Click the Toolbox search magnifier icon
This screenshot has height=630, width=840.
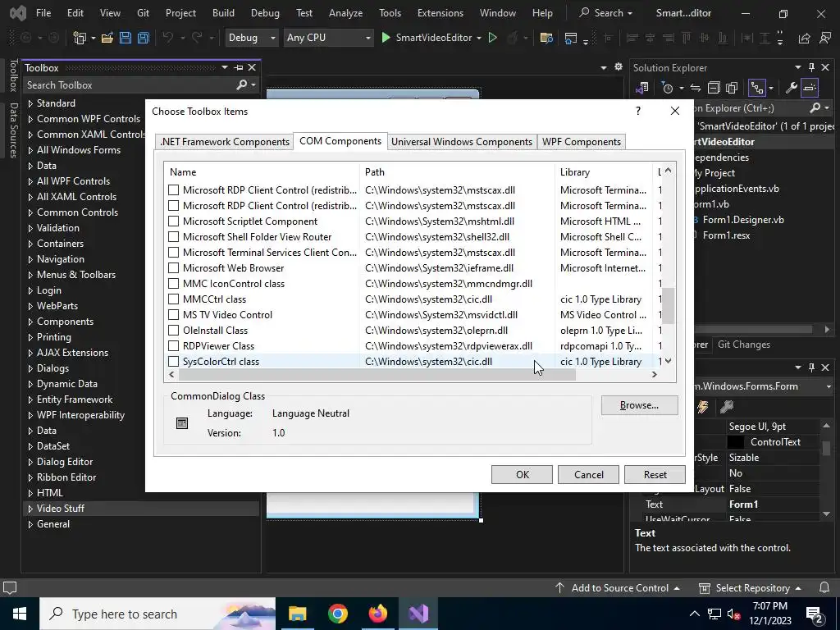pyautogui.click(x=242, y=84)
